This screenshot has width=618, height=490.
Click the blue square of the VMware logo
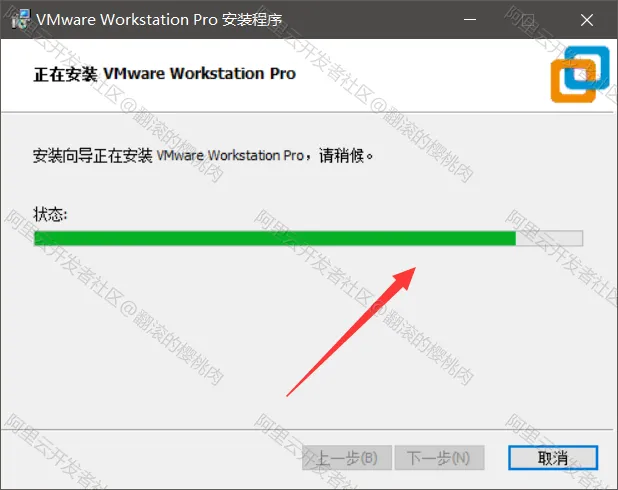click(587, 68)
